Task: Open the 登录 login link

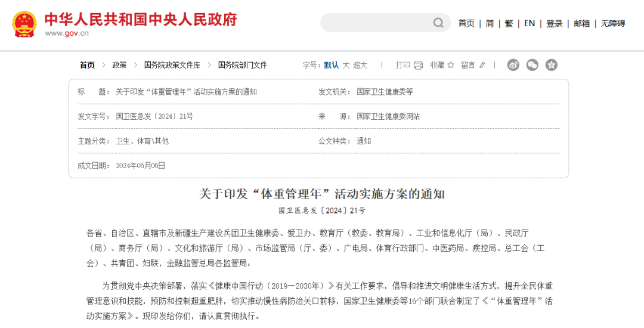Action: (554, 23)
